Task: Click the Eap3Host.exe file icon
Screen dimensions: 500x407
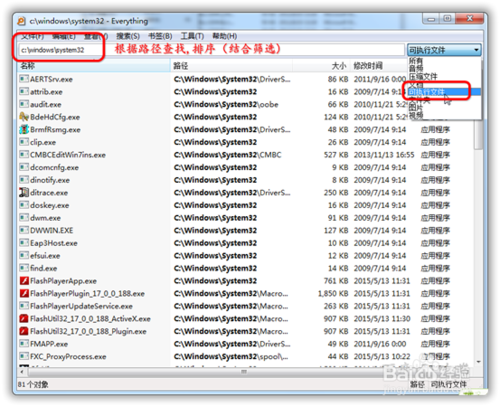Action: coord(24,243)
